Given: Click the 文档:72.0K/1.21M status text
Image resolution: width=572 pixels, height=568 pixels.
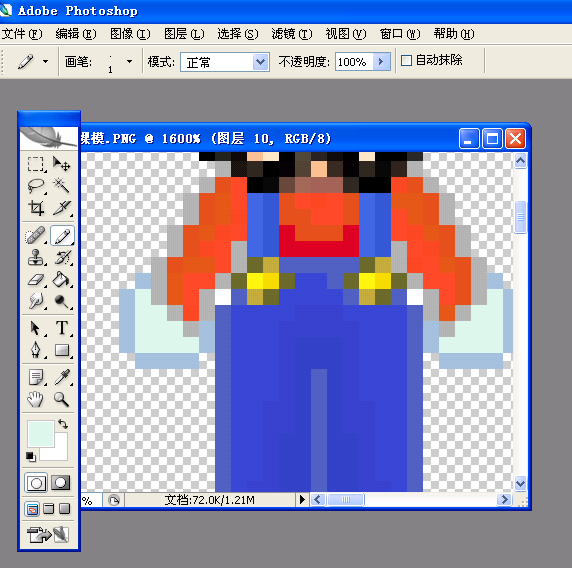Looking at the screenshot, I should tap(209, 500).
